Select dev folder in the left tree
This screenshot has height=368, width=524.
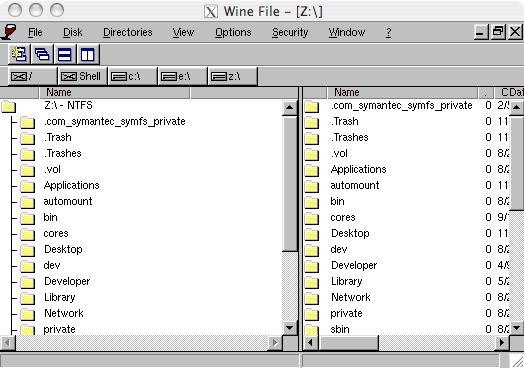click(x=52, y=265)
